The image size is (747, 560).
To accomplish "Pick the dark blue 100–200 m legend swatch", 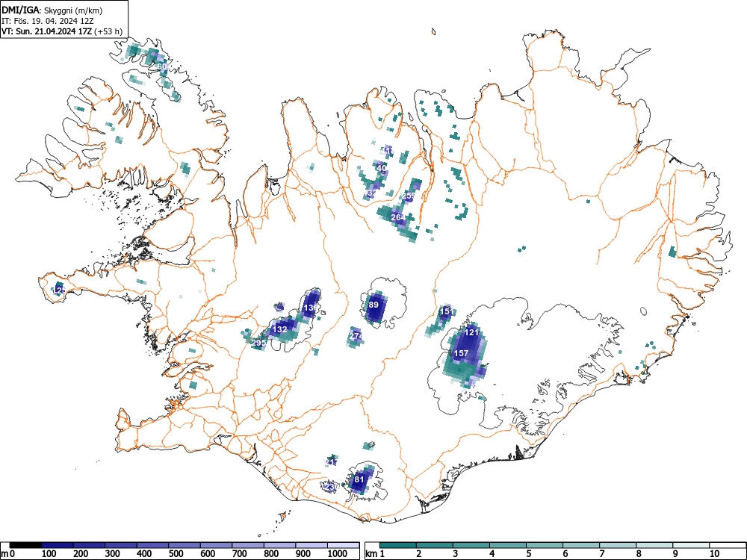I will pyautogui.click(x=58, y=545).
